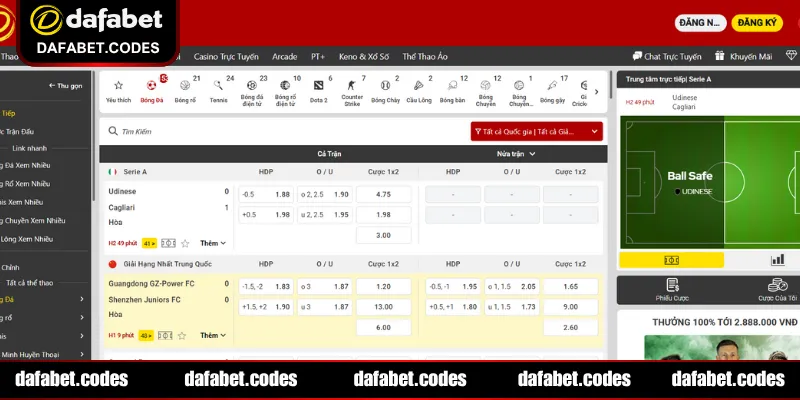Open the statistics bar chart icon
Image resolution: width=800 pixels, height=400 pixels.
777,260
